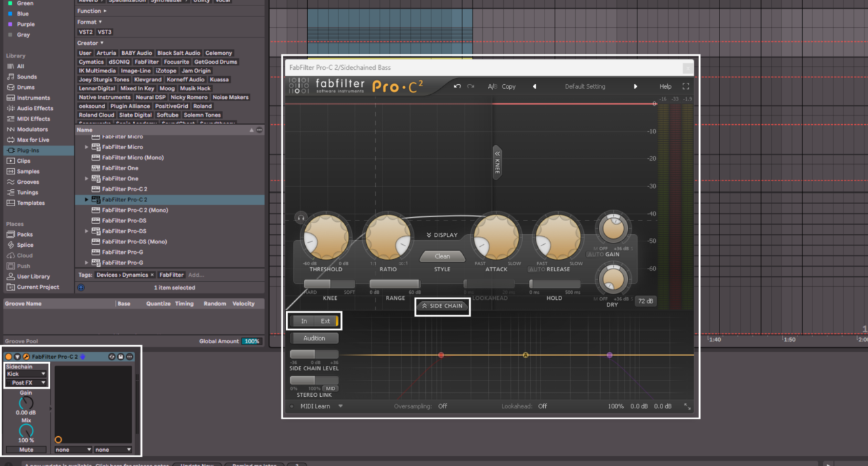This screenshot has height=466, width=868.
Task: Unfold device parameters triangle icon
Action: click(17, 357)
